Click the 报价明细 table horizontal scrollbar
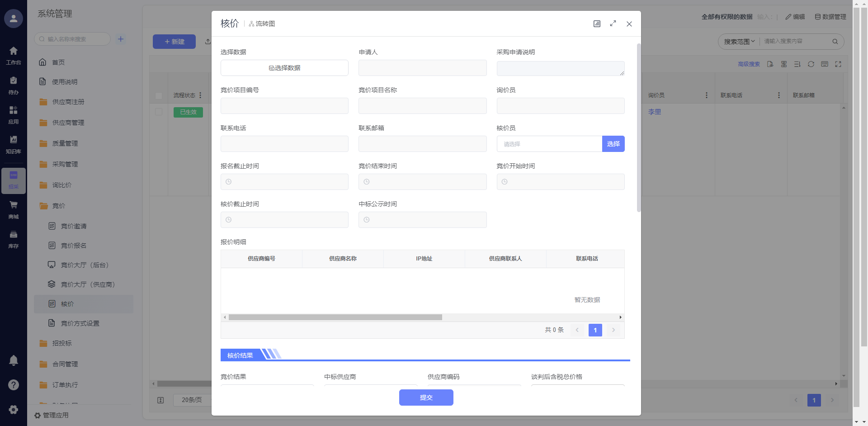Viewport: 868px width, 426px height. click(335, 317)
